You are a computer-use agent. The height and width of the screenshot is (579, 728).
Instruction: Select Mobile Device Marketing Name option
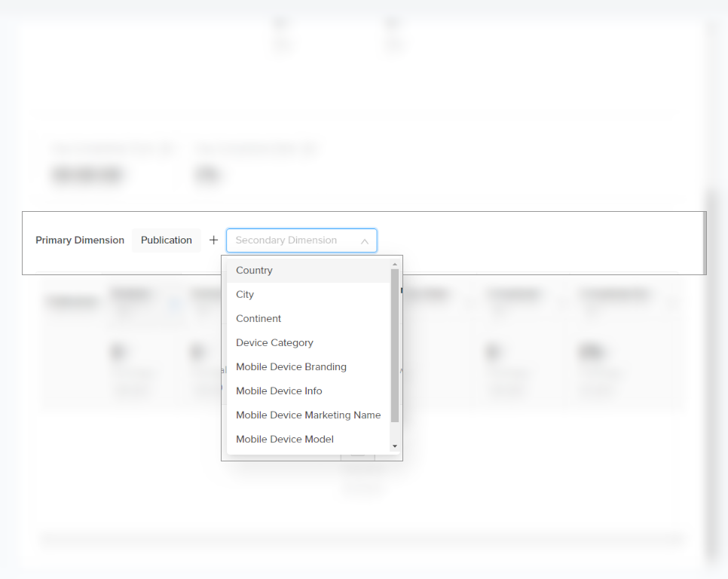[308, 415]
